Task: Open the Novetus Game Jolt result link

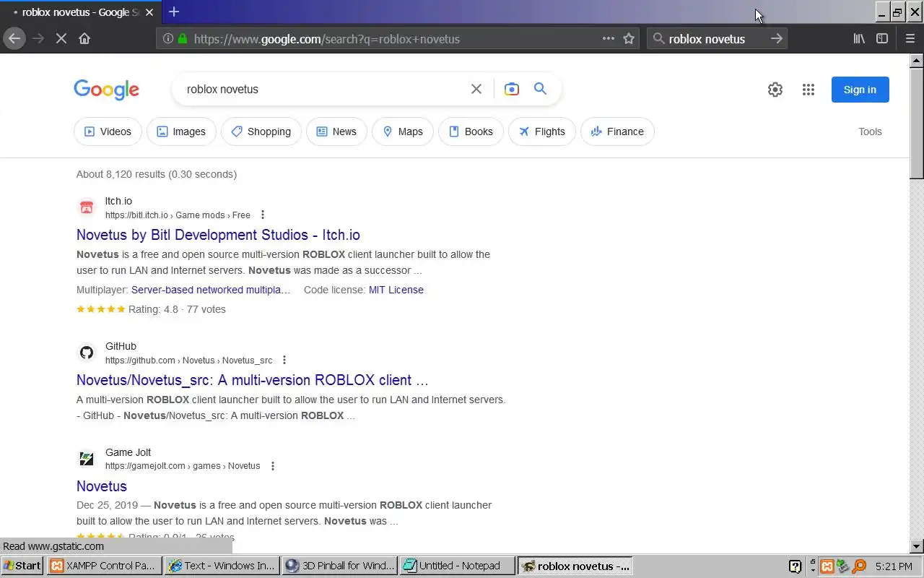Action: [x=102, y=486]
